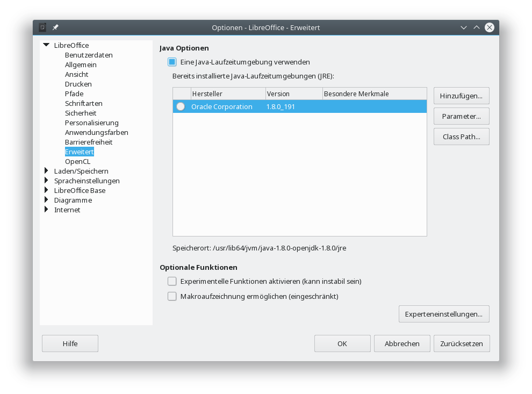Screen dimensions: 532x394
Task: Expand the Laden/Speichern tree node
Action: tap(46, 171)
